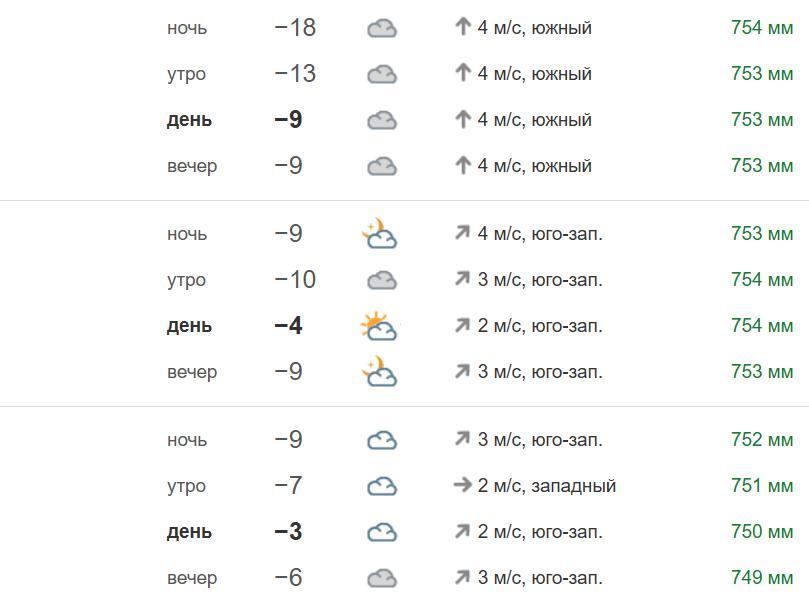Select the cloud icon beside −10 morning temperature

[382, 280]
